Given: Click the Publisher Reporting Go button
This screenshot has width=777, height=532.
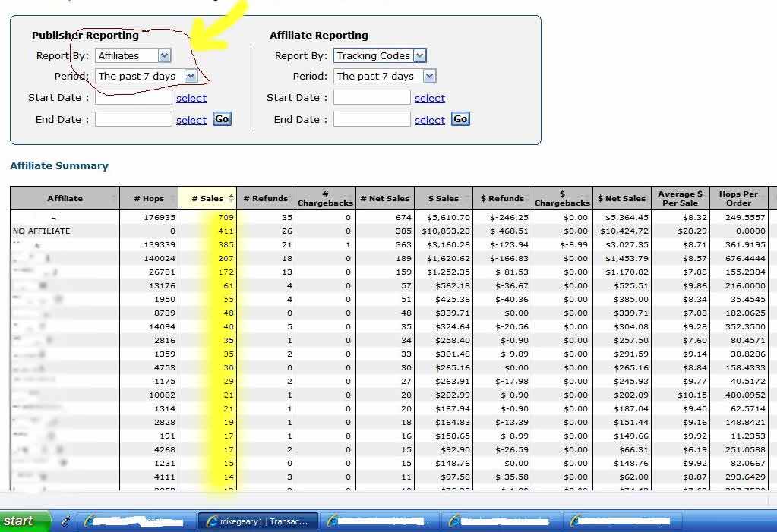Looking at the screenshot, I should pos(222,119).
